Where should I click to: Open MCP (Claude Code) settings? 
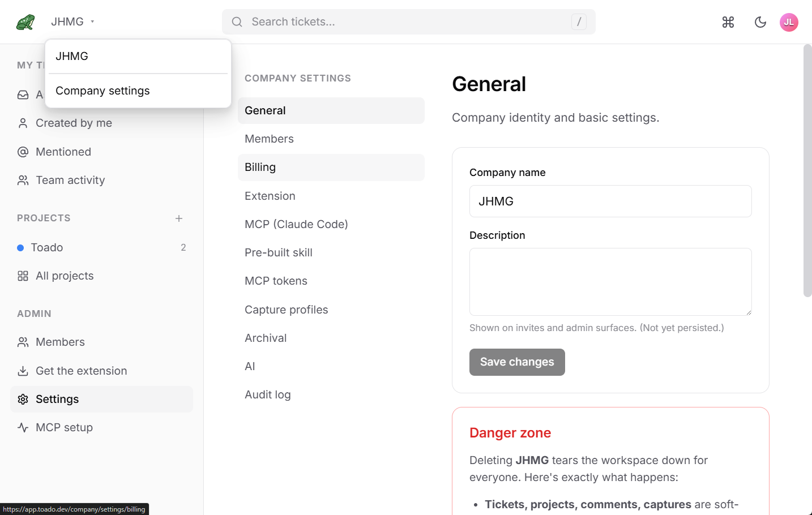(x=331, y=224)
